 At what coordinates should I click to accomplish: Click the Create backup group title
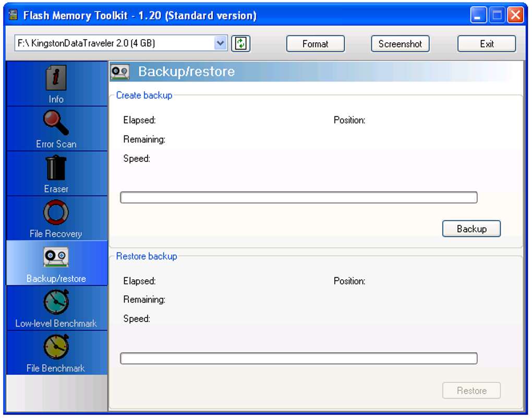point(144,95)
